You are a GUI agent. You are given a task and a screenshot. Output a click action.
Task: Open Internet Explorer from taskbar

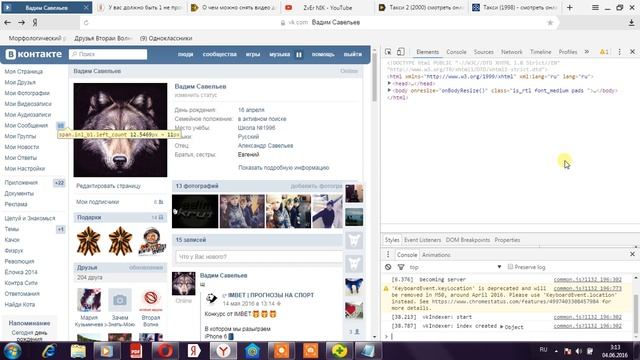click(49, 351)
